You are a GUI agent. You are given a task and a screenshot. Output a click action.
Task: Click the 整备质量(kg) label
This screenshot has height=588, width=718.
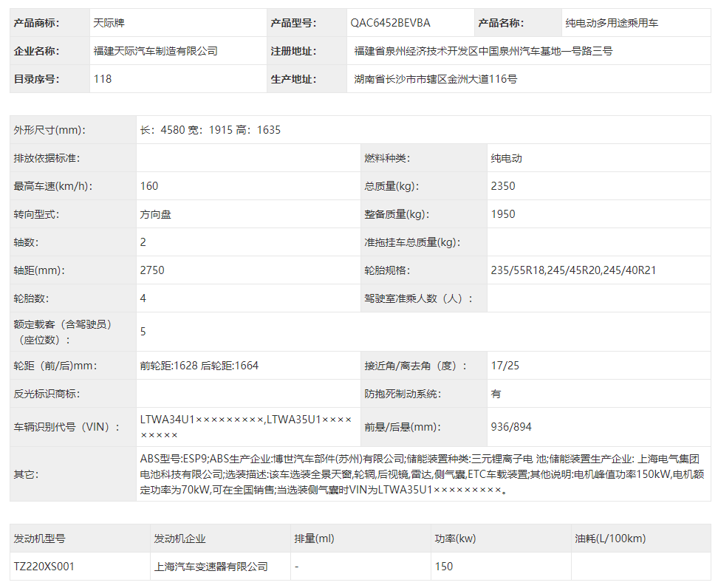(x=397, y=214)
